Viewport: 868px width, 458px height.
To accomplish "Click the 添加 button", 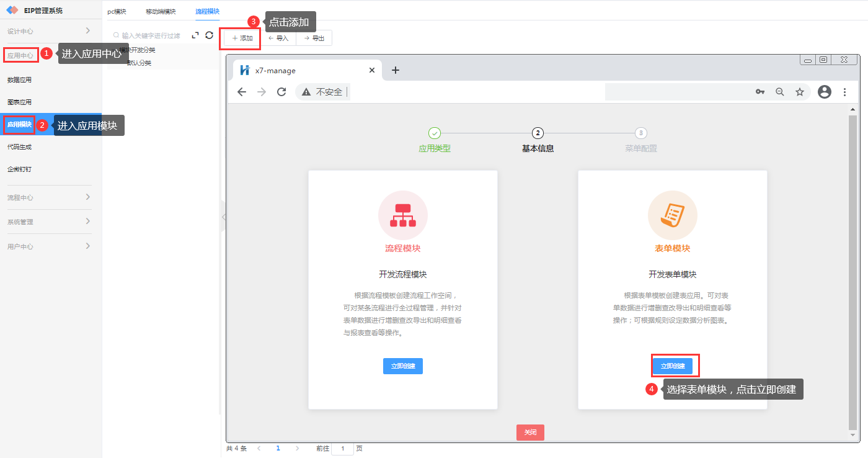I will click(242, 38).
